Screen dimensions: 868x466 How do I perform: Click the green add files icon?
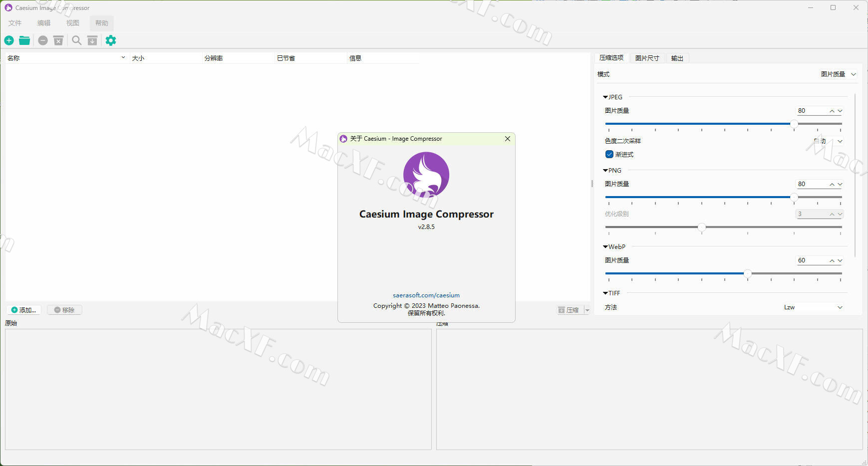(x=9, y=40)
